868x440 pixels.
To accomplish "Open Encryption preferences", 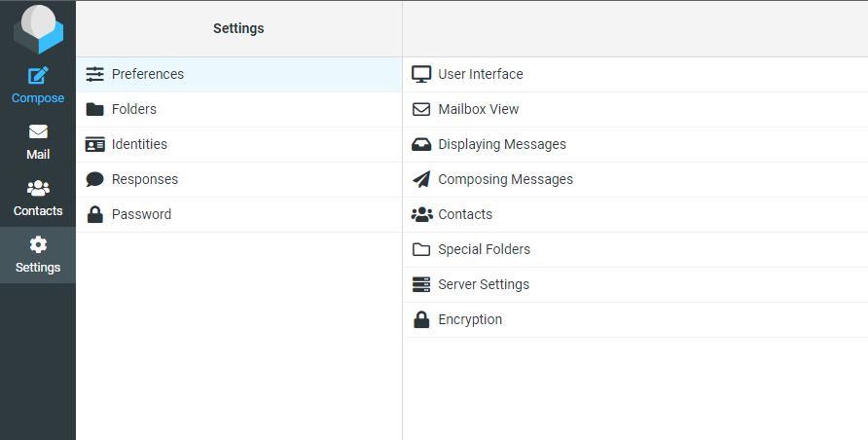I will 635,320.
